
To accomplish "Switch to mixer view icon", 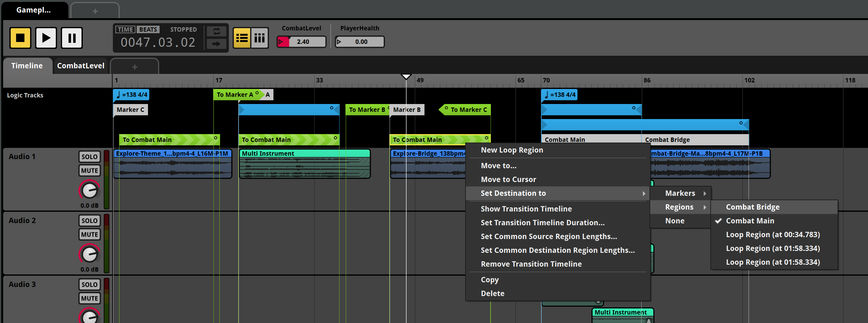I will click(260, 38).
